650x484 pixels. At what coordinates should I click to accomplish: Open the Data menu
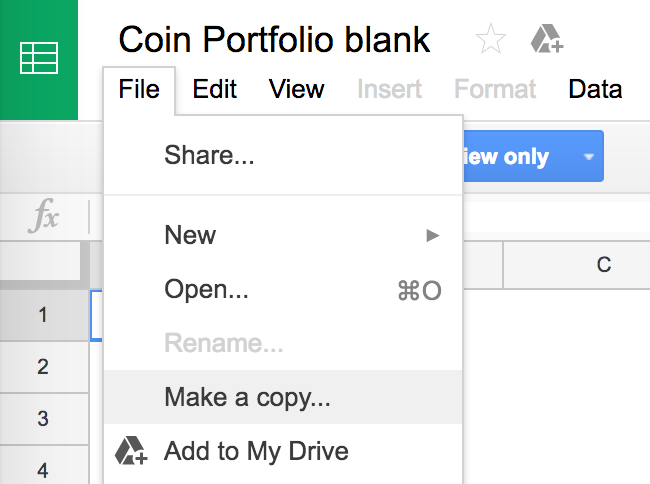coord(595,90)
